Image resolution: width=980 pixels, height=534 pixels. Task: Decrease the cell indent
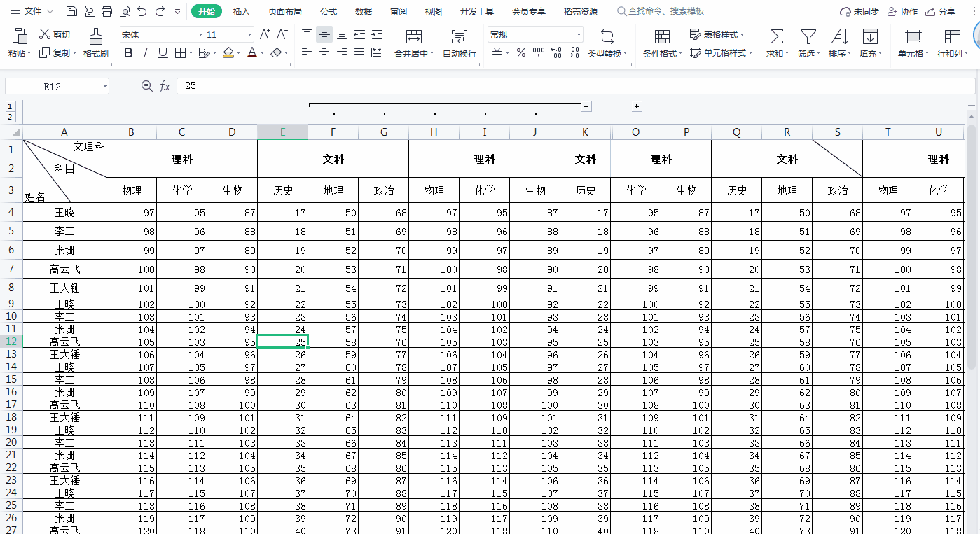359,34
